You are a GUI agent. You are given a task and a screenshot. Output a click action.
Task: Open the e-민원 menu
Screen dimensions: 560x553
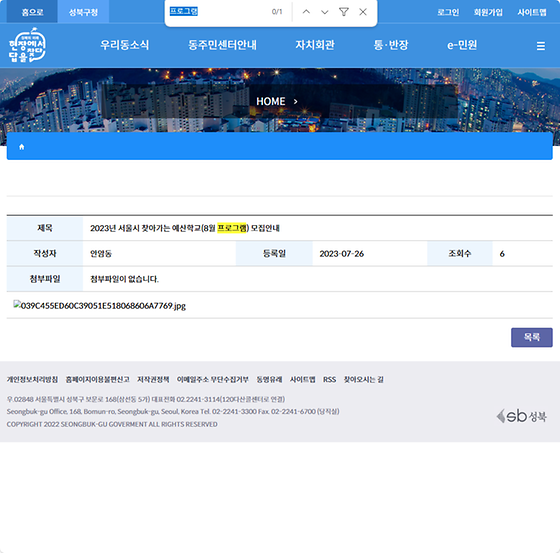(x=462, y=45)
